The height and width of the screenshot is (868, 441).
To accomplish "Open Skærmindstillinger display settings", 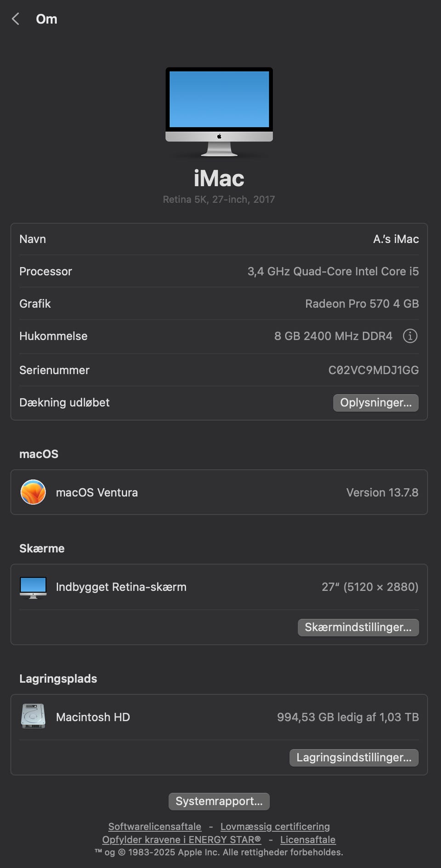I will [x=358, y=628].
